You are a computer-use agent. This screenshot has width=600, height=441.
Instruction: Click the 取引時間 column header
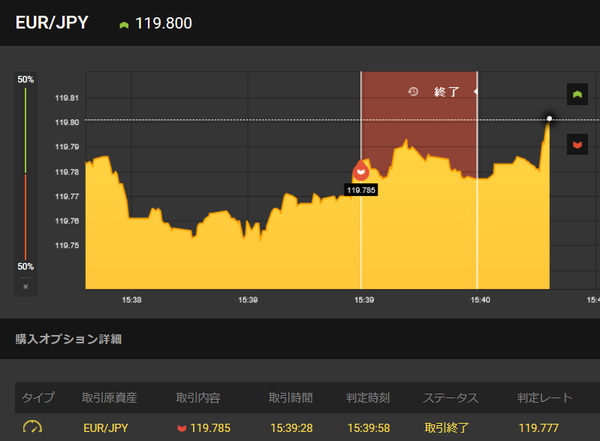291,398
